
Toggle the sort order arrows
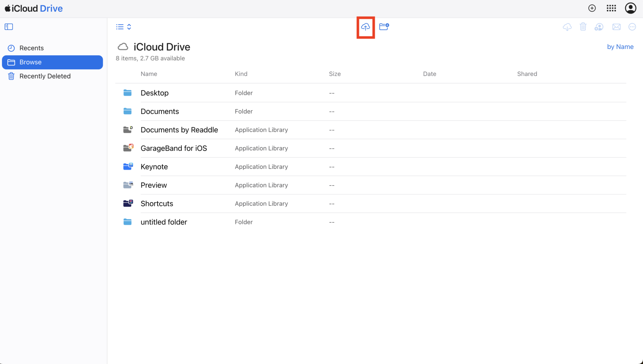tap(129, 26)
